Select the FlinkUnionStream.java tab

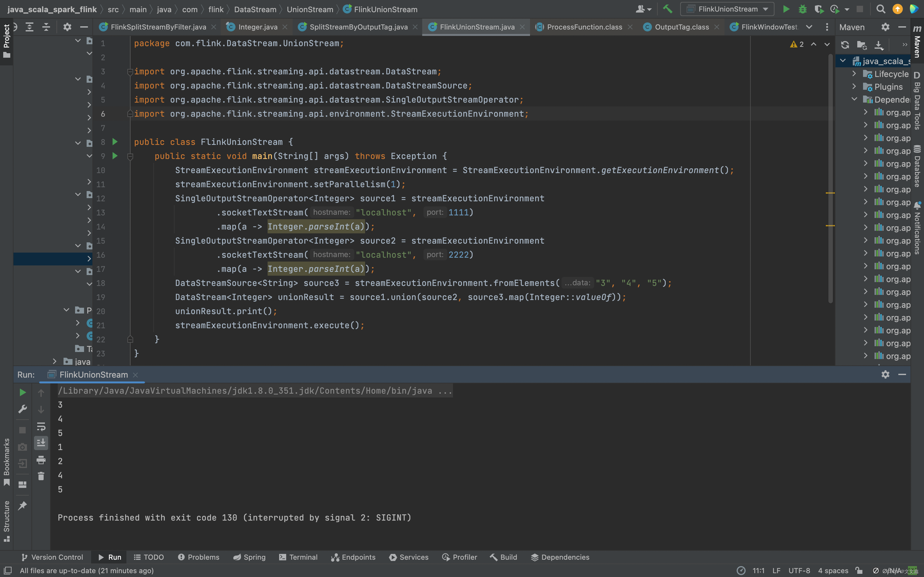click(477, 27)
